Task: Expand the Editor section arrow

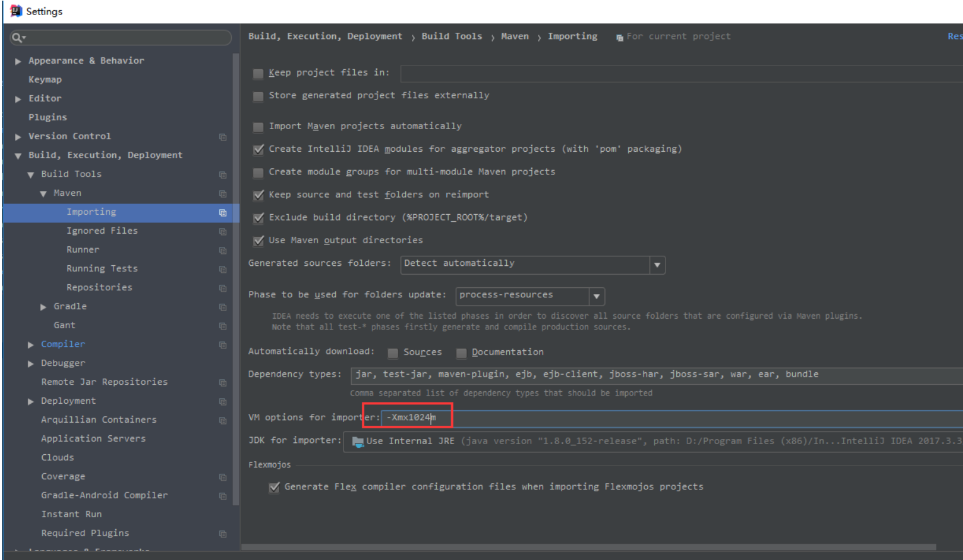Action: tap(18, 99)
